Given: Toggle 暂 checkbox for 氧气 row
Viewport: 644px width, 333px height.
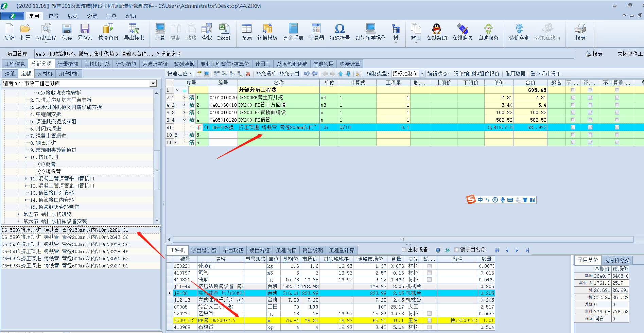Looking at the screenshot, I should click(429, 273).
